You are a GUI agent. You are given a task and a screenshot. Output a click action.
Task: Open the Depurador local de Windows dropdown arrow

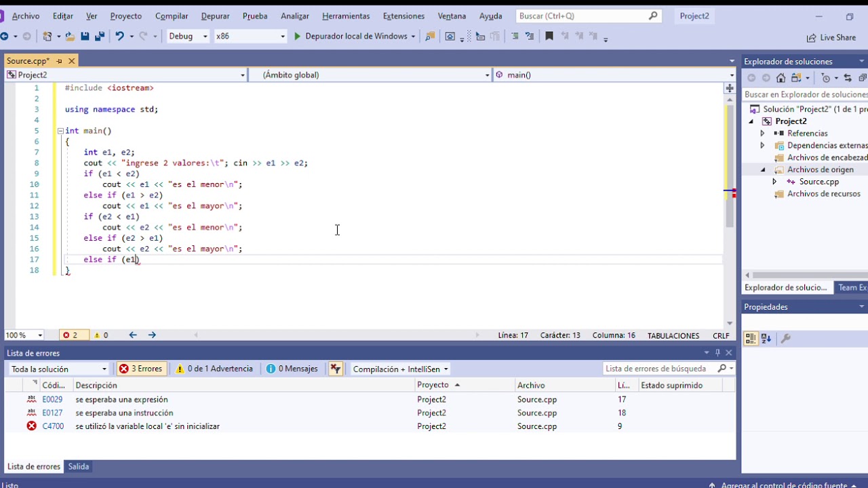pyautogui.click(x=413, y=37)
